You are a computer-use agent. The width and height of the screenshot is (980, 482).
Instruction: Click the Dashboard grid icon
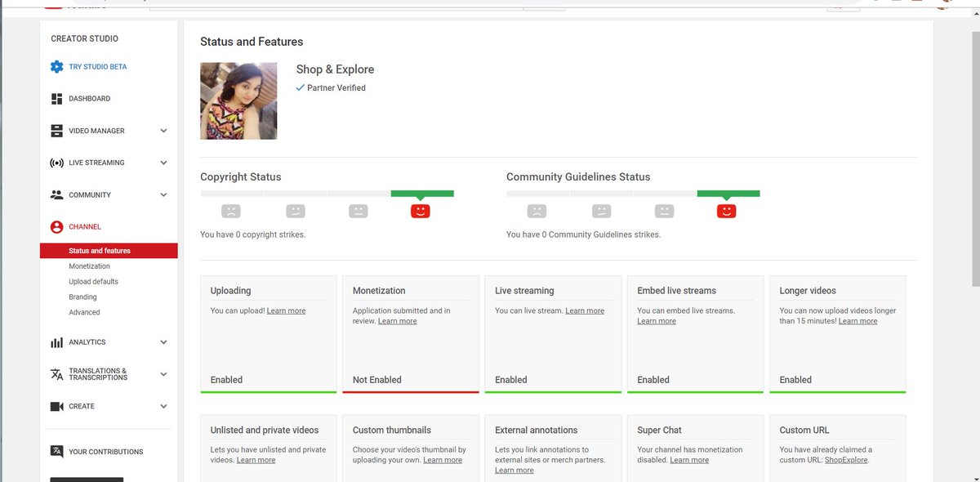click(x=56, y=99)
